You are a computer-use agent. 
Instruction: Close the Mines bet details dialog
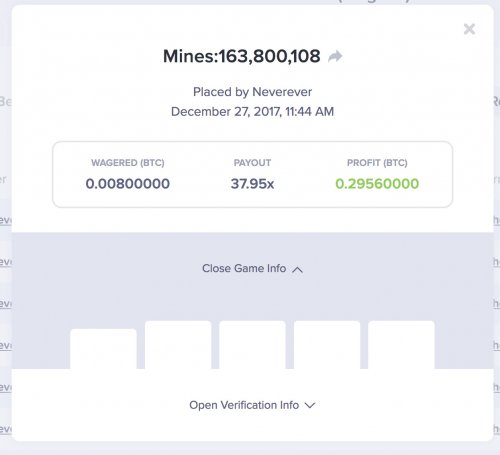coord(469,29)
